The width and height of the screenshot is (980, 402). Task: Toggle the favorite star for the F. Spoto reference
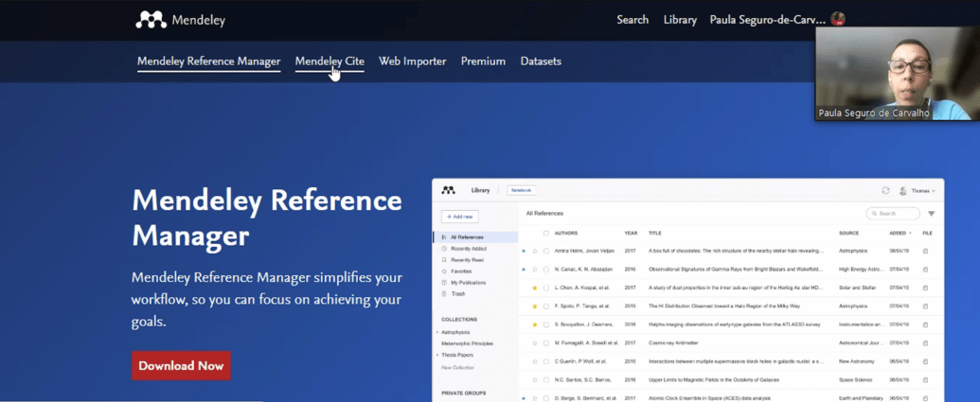click(534, 306)
